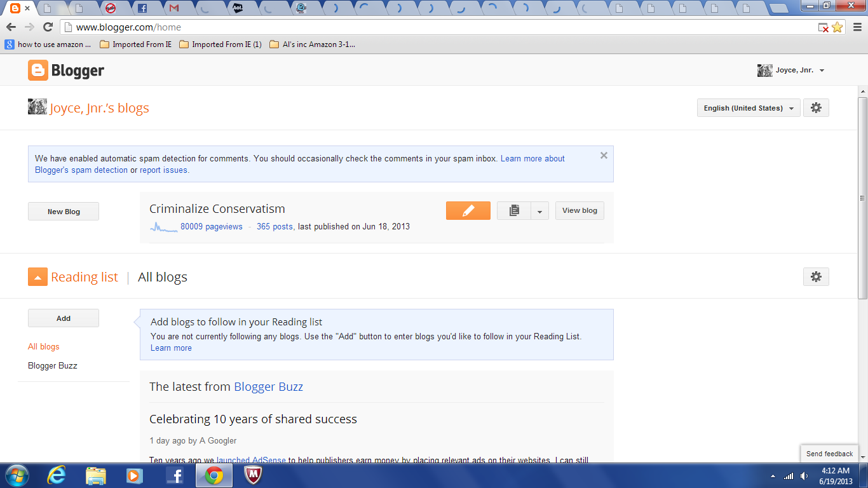Collapse Reading list with orange arrow toggle
The height and width of the screenshot is (488, 868).
coord(37,277)
